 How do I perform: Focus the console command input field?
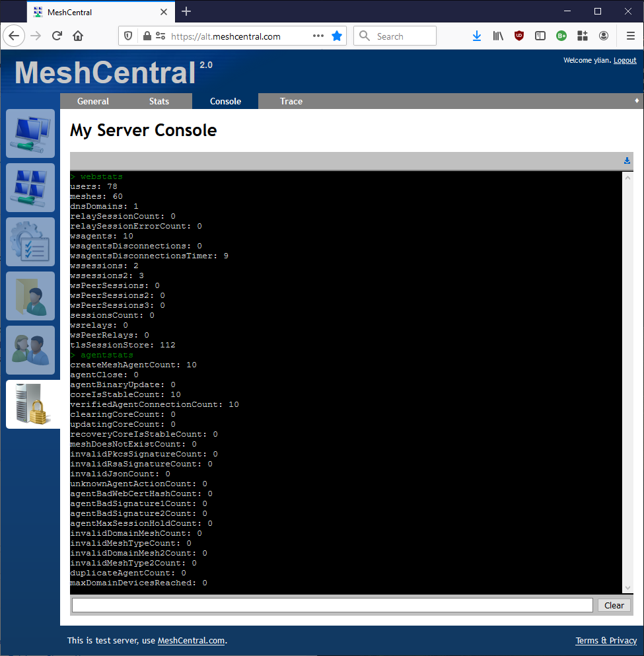click(332, 605)
